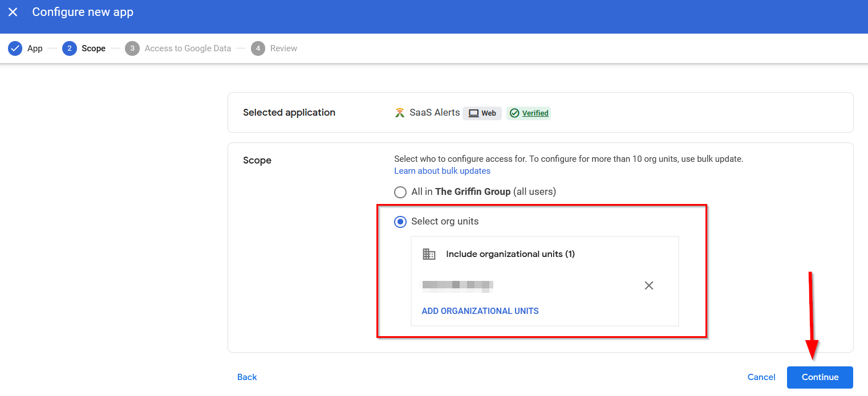Viewport: 868px width, 396px height.
Task: Click the step 4 Review circle icon
Action: (x=258, y=48)
